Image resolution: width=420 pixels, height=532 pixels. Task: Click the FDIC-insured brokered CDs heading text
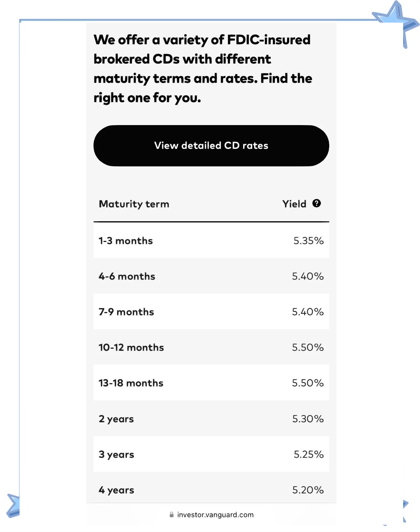tap(202, 69)
